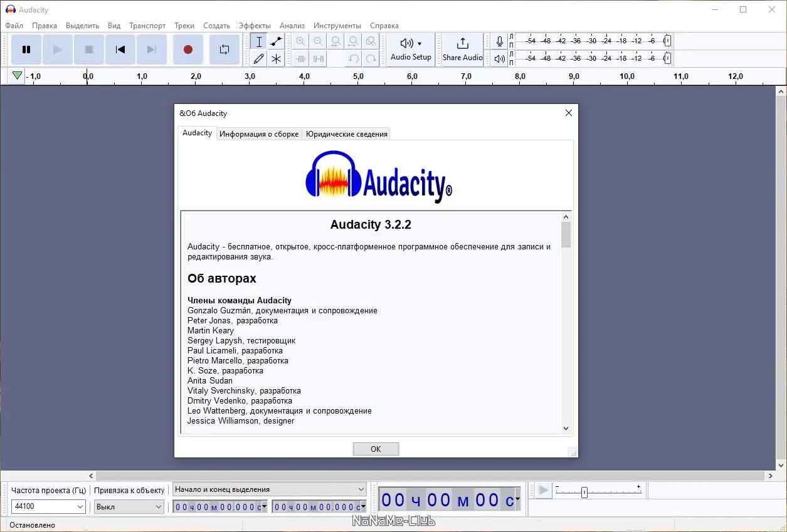Image resolution: width=787 pixels, height=532 pixels.
Task: Open the Audio Setup dropdown
Action: 411,50
